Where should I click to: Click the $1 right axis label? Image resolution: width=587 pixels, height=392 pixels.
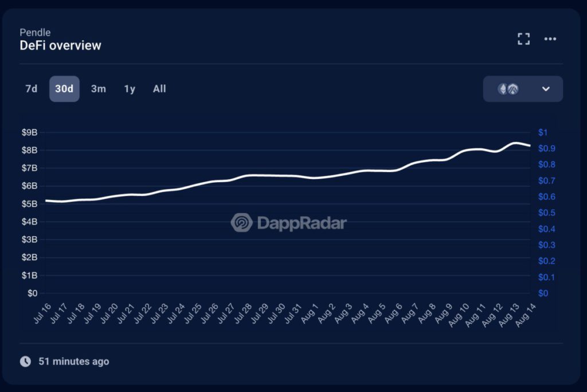543,132
